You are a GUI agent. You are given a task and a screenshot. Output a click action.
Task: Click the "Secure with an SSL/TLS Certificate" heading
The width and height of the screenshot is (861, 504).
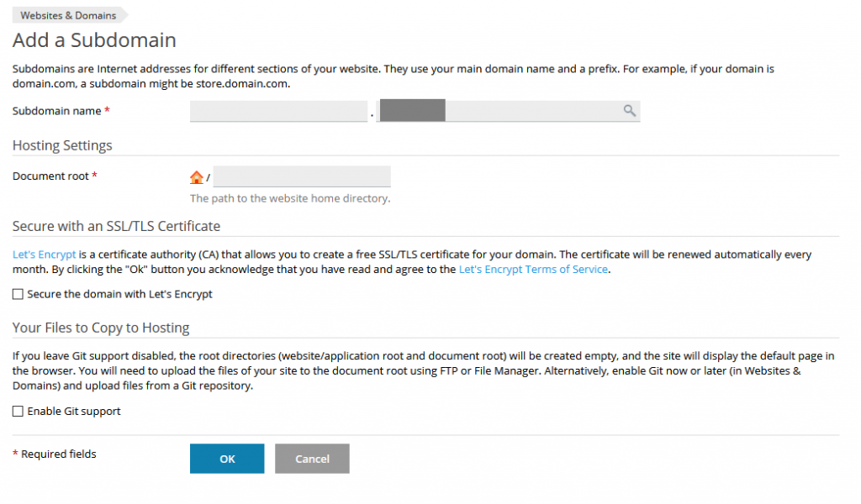(116, 226)
